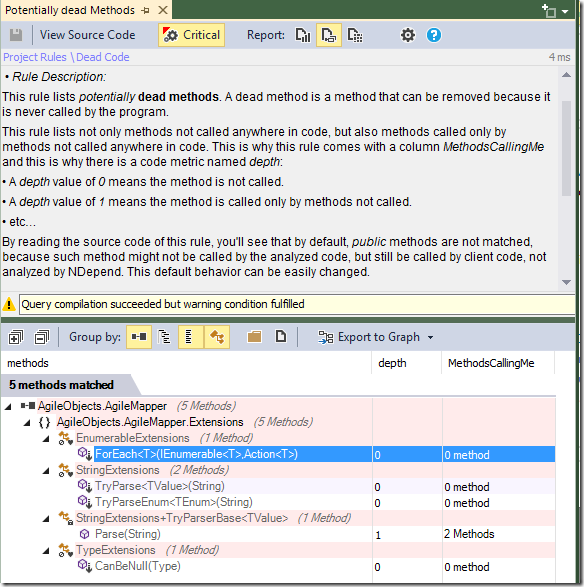The width and height of the screenshot is (584, 587).
Task: Expand all results with plus icon
Action: click(16, 337)
